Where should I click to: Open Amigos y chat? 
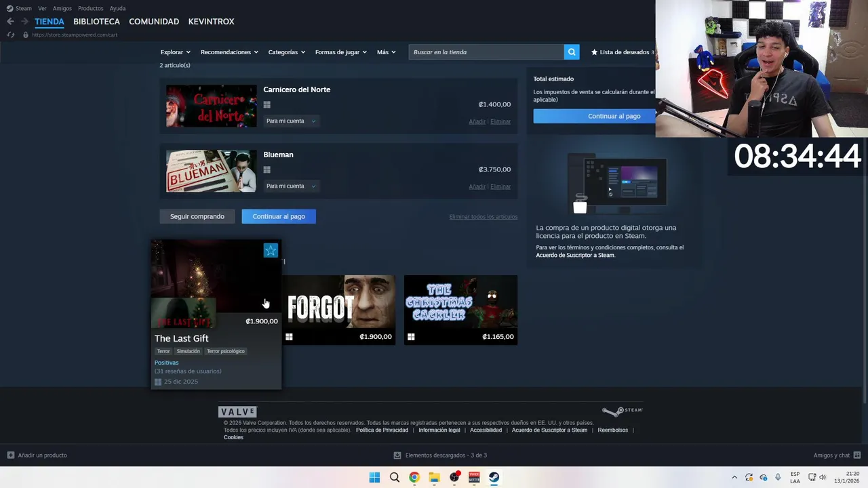837,455
